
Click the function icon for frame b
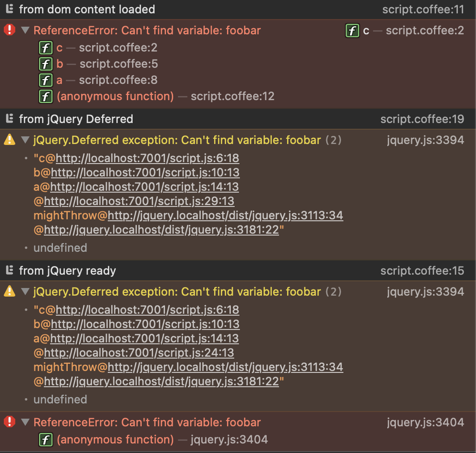[45, 64]
